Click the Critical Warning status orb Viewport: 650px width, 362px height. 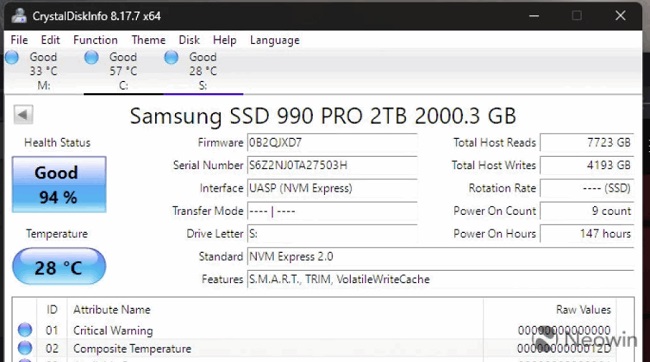point(25,330)
